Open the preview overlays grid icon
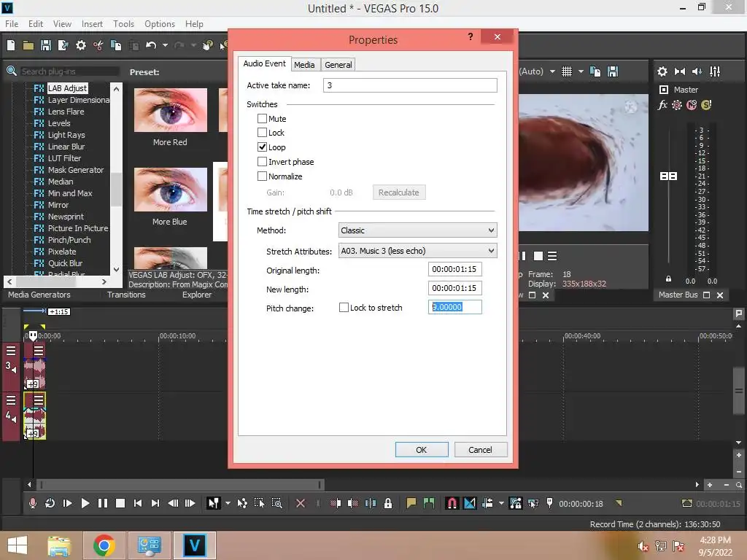 tap(566, 71)
